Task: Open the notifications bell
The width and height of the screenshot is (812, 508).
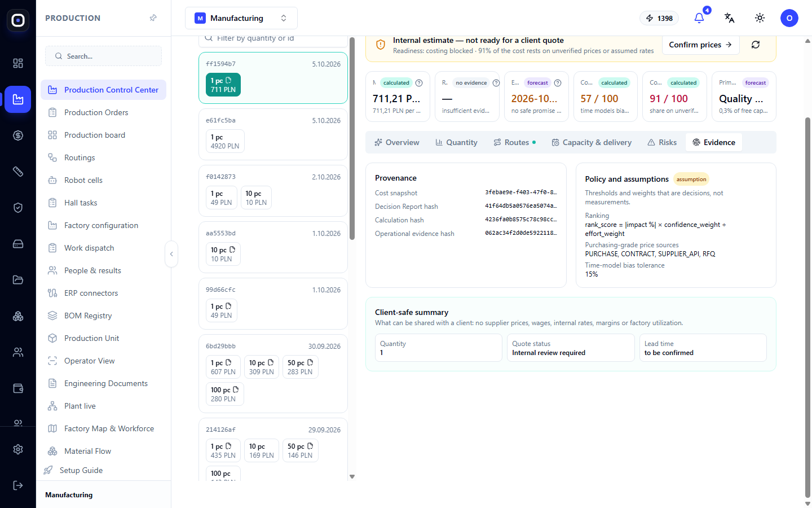Action: click(x=699, y=18)
